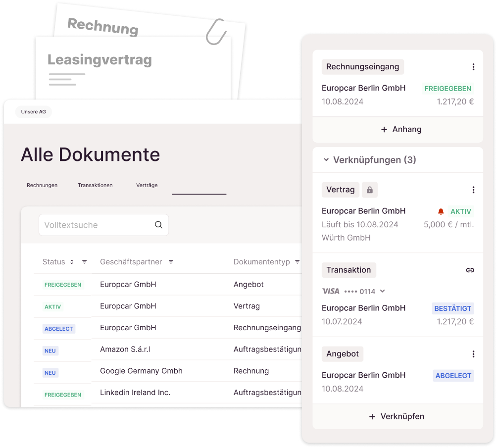Collapse the Verknüpfungen (3) section
497x448 pixels.
[326, 160]
